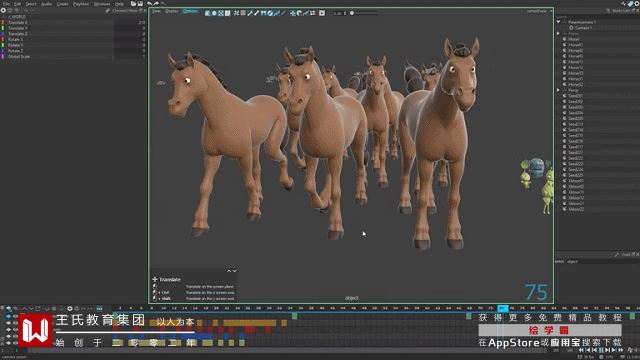Viewport: 640px width, 360px height.
Task: Switch to the viewport View tab
Action: [157, 11]
